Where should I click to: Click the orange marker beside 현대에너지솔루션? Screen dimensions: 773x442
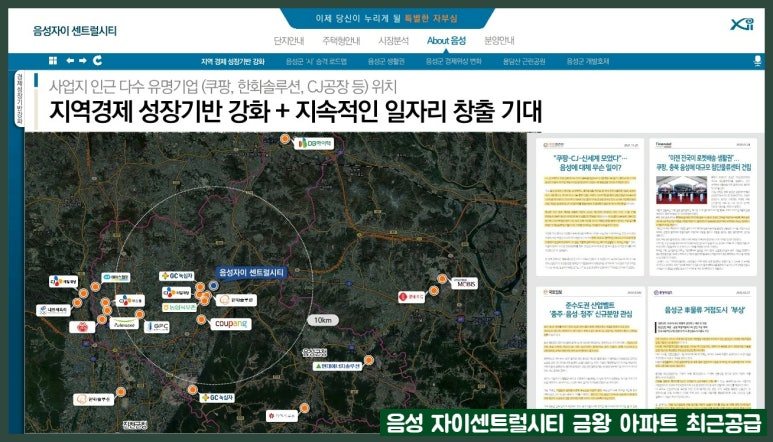pyautogui.click(x=369, y=360)
